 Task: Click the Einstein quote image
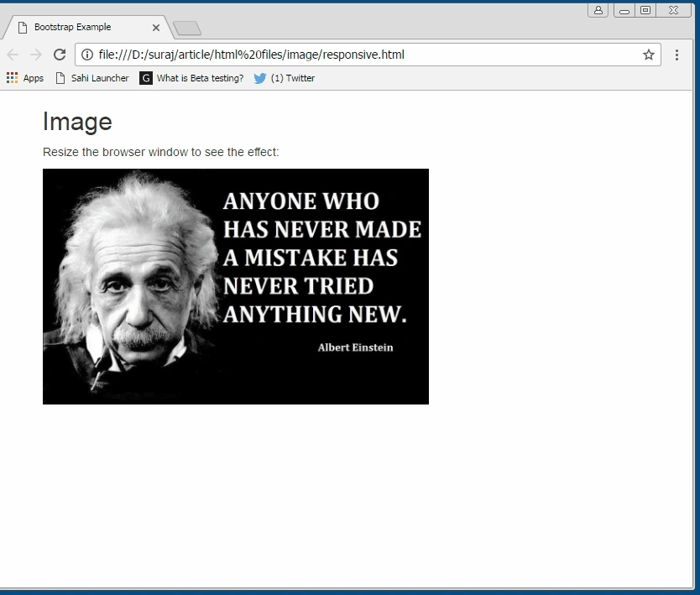point(236,286)
